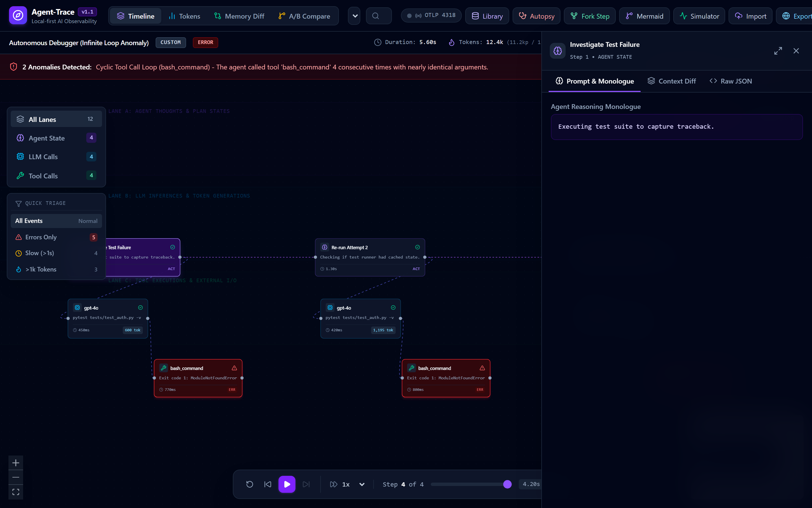The height and width of the screenshot is (508, 812).
Task: Click the step progress slider handle
Action: (x=507, y=484)
